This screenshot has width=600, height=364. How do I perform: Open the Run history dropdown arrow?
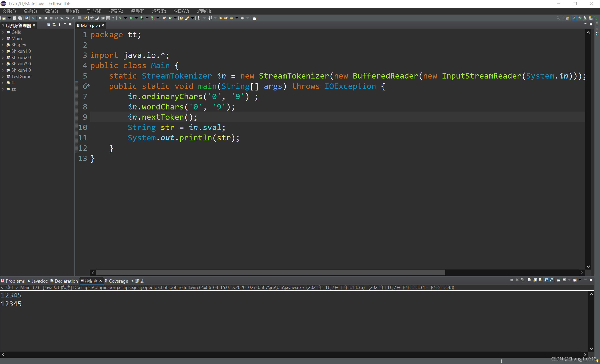click(x=136, y=18)
